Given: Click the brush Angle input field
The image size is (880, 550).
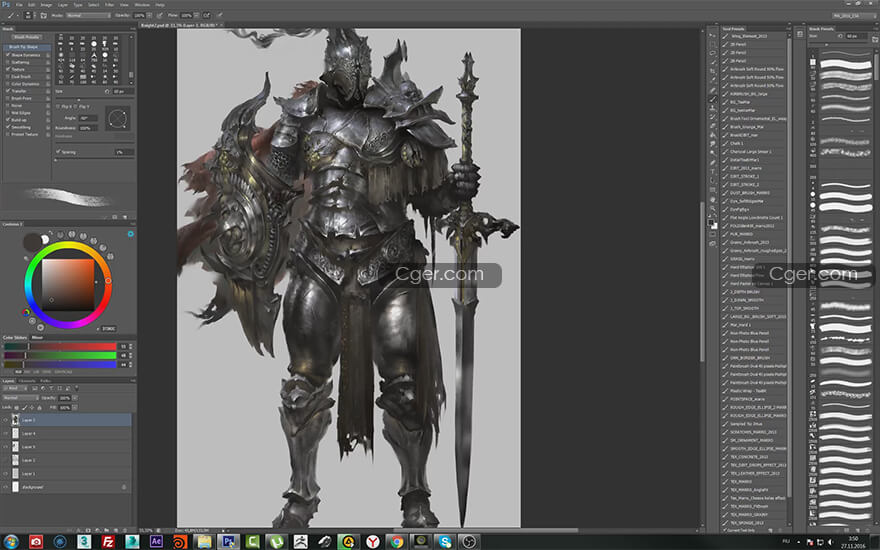Looking at the screenshot, I should coord(88,118).
